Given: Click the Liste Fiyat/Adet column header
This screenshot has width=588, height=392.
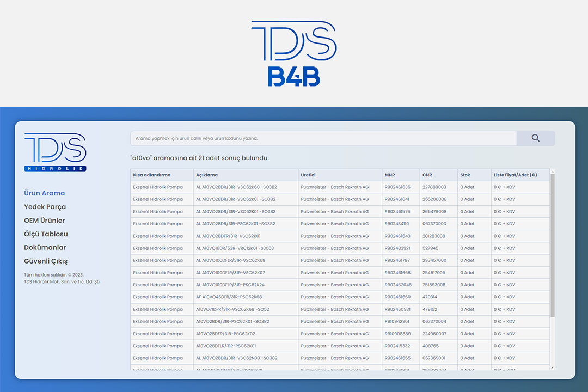Looking at the screenshot, I should click(515, 175).
